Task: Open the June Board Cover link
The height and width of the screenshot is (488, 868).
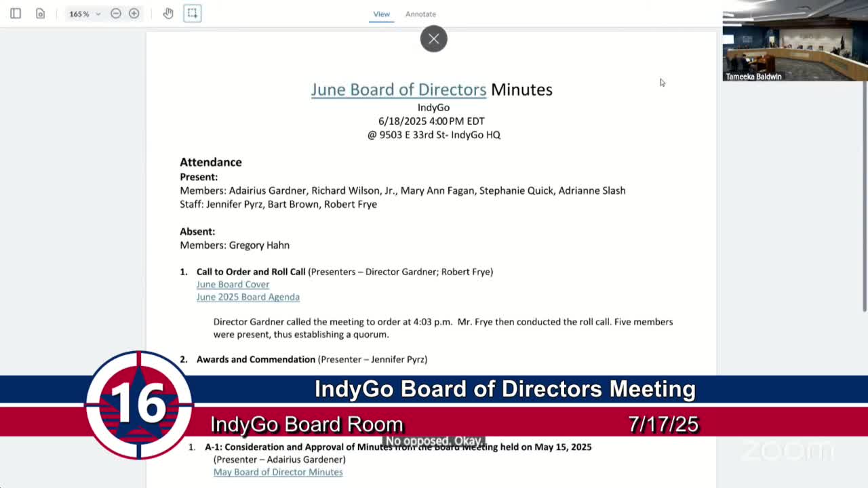Action: (x=233, y=284)
